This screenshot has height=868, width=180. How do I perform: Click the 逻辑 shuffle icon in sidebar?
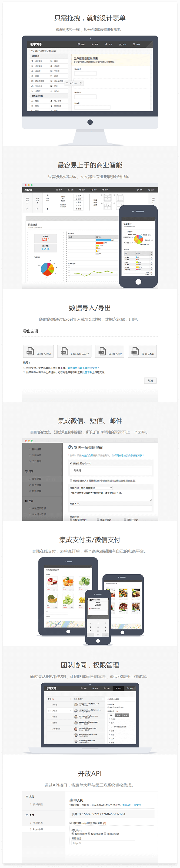point(26,501)
